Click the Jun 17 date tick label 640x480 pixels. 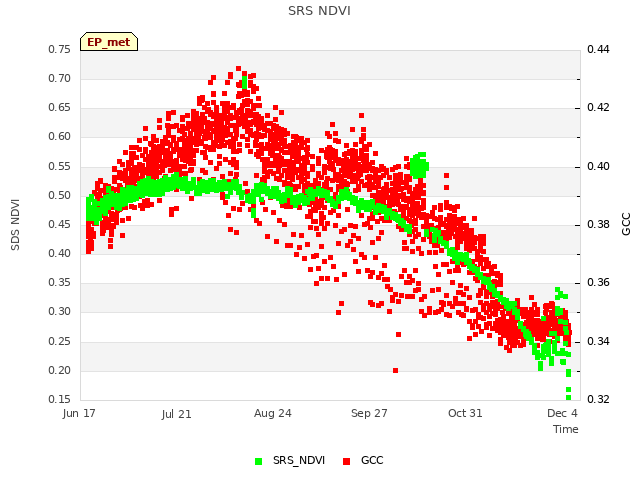pyautogui.click(x=79, y=413)
